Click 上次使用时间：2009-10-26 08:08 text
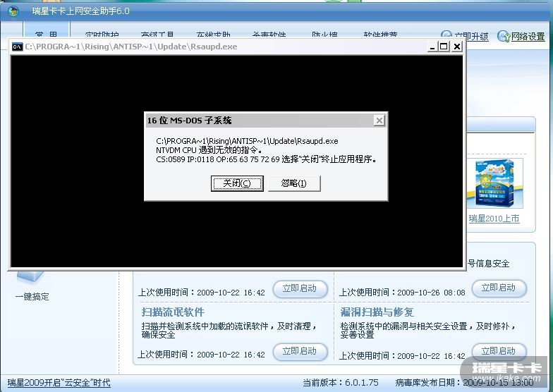Image resolution: width=553 pixels, height=392 pixels. pos(402,293)
